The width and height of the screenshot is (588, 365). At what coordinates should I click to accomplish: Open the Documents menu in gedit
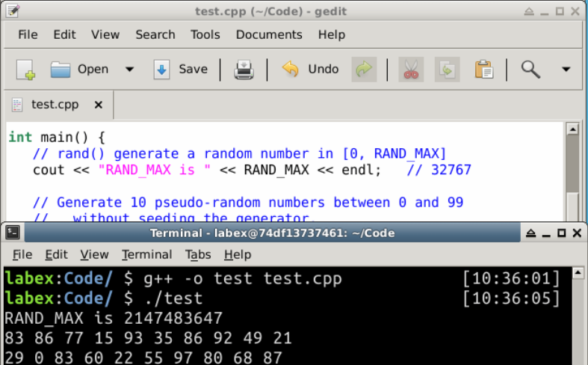[268, 34]
